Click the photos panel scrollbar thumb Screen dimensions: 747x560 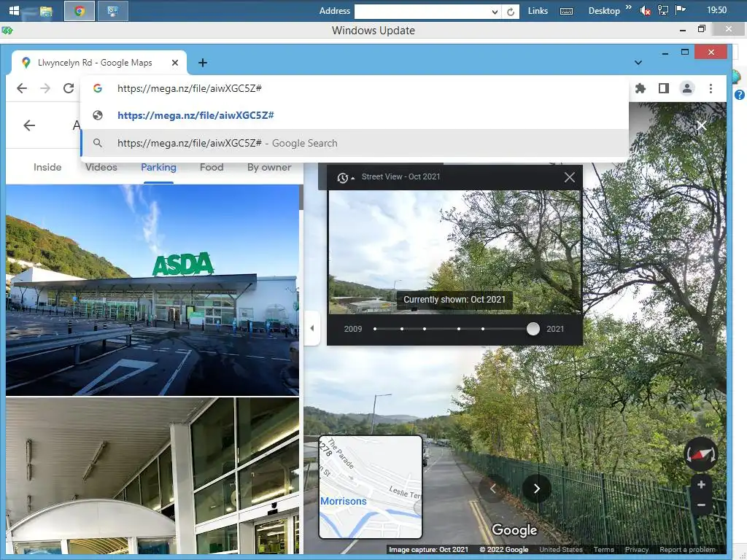coord(301,198)
